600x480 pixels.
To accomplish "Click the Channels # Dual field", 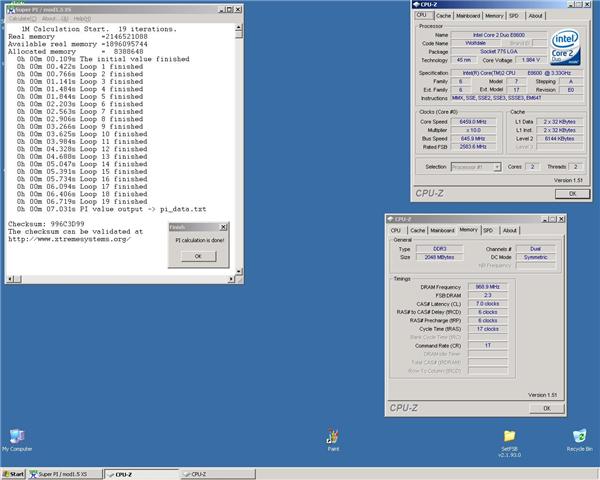I will point(535,249).
